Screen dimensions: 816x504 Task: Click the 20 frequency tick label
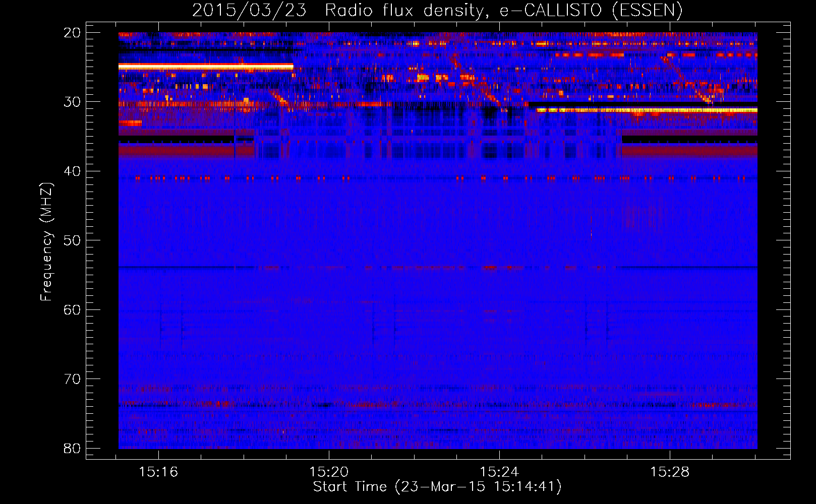click(x=72, y=33)
